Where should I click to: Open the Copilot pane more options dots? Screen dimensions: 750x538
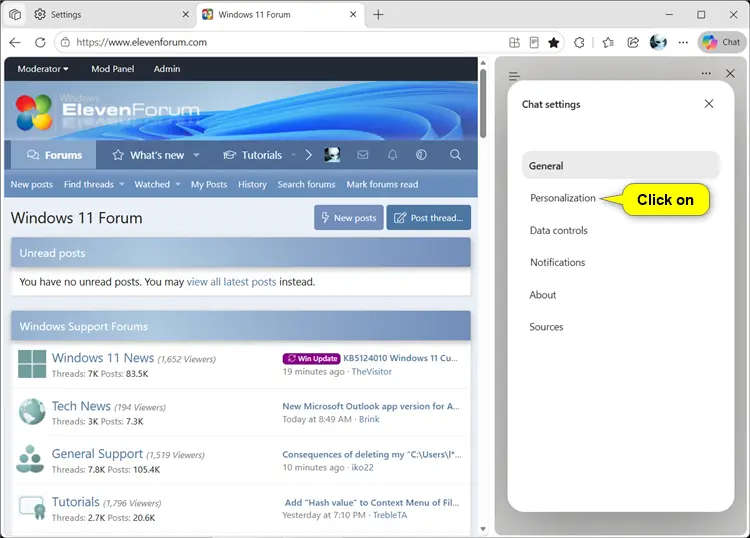click(x=706, y=74)
